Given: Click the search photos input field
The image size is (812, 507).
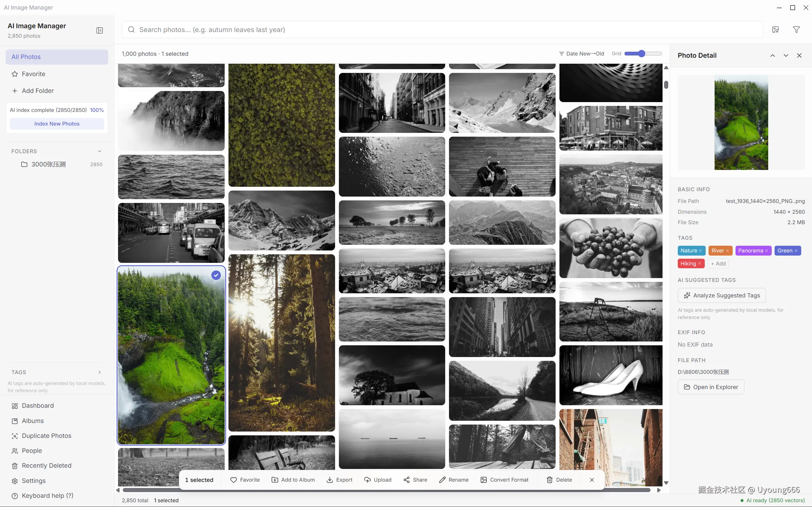Looking at the screenshot, I should (442, 29).
